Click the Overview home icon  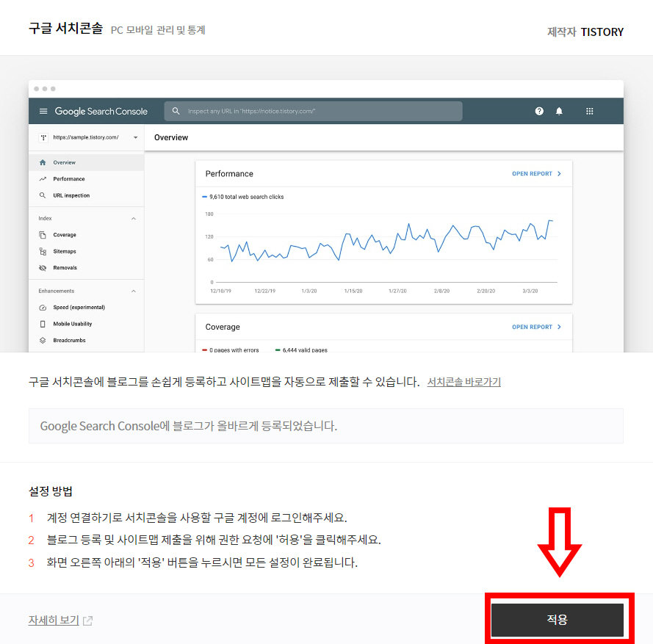[x=43, y=162]
